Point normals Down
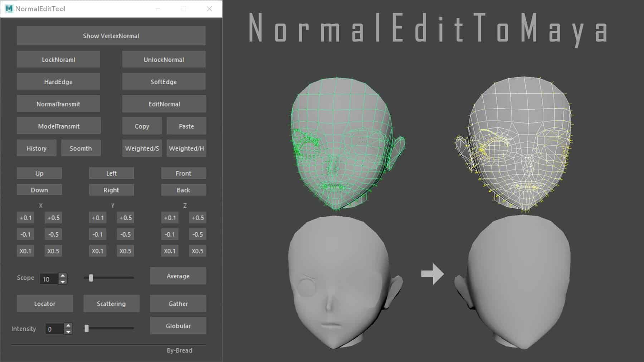The height and width of the screenshot is (362, 644). pyautogui.click(x=39, y=190)
